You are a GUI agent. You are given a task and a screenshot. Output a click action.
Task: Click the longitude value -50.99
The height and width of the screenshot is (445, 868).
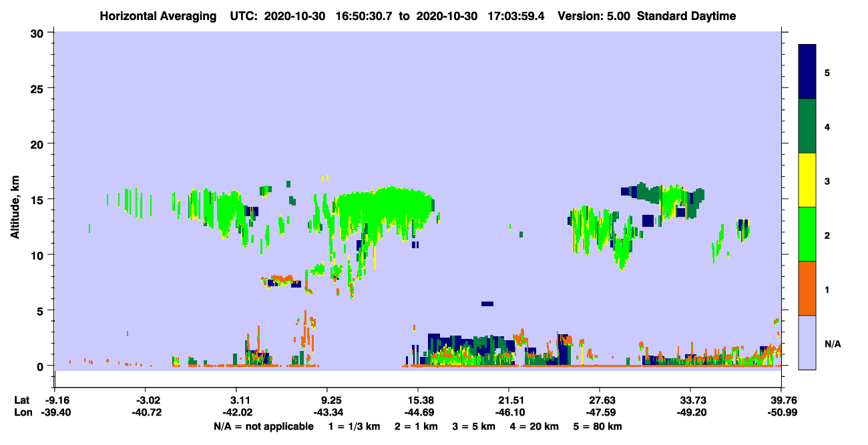781,412
